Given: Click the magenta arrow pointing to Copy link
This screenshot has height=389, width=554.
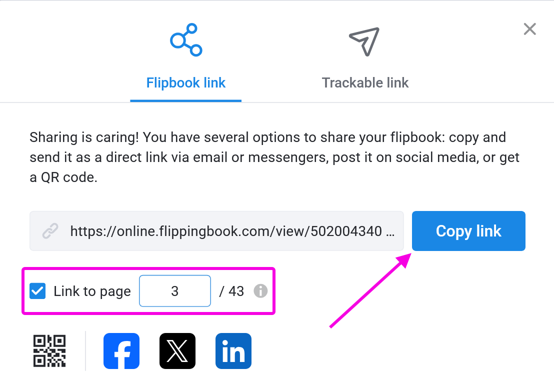Looking at the screenshot, I should click(x=370, y=290).
